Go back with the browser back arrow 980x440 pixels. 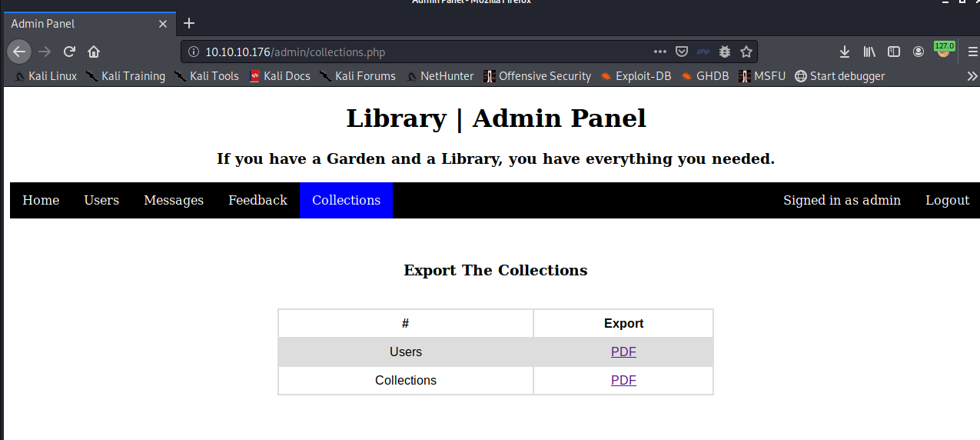pos(19,52)
